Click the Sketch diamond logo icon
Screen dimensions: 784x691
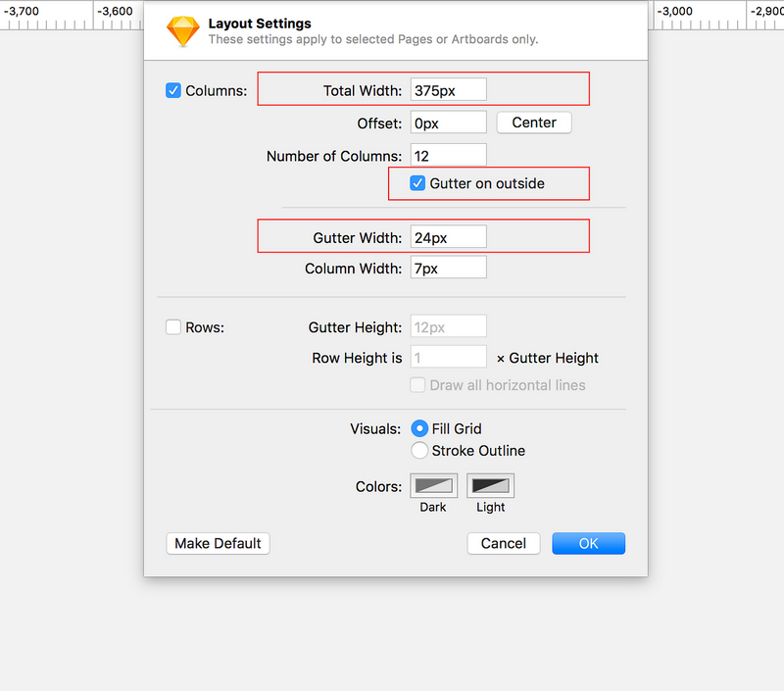click(x=183, y=31)
